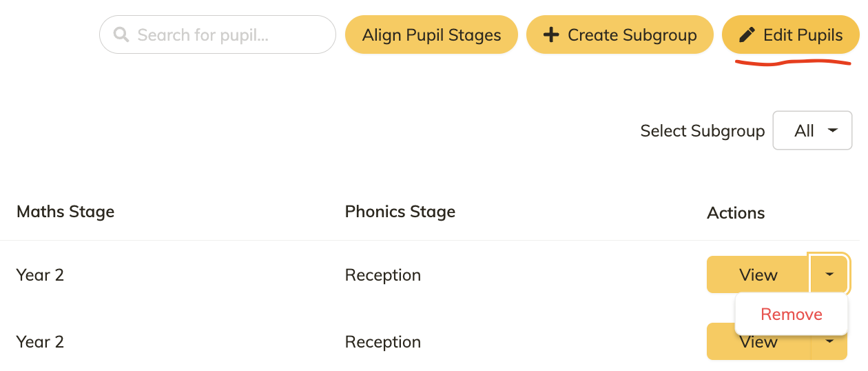Select Year 2 in the first row
The image size is (868, 371).
pyautogui.click(x=40, y=274)
